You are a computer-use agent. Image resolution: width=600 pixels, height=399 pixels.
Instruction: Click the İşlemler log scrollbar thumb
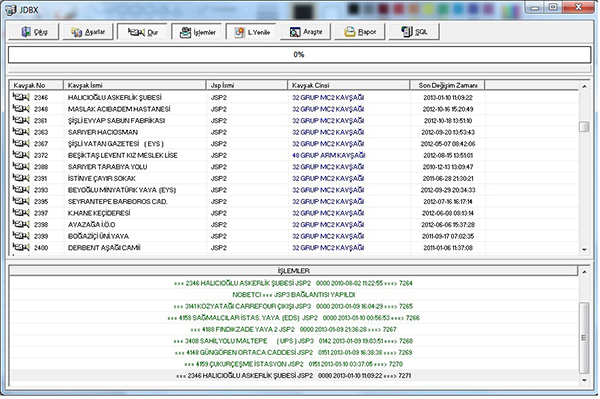[584, 337]
